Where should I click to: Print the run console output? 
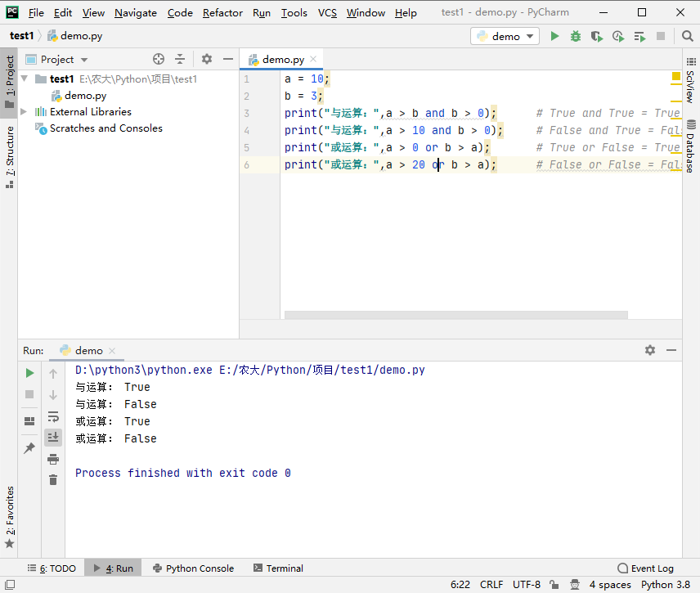coord(53,459)
